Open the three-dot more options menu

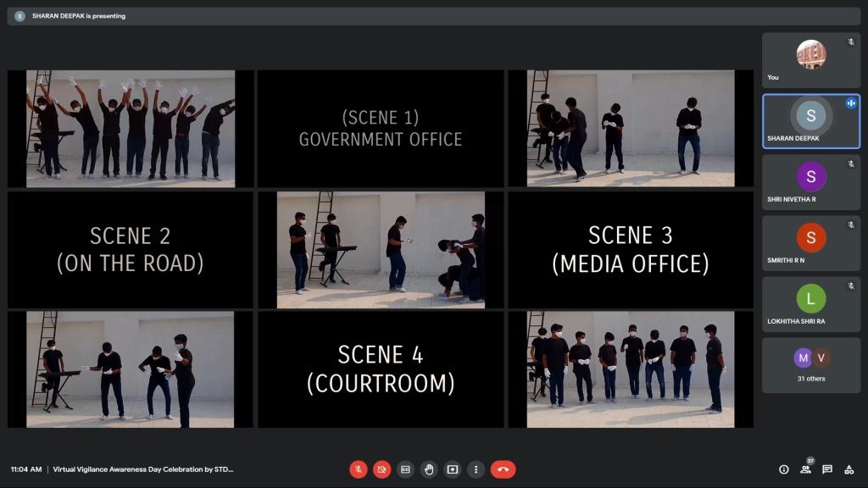click(x=476, y=469)
